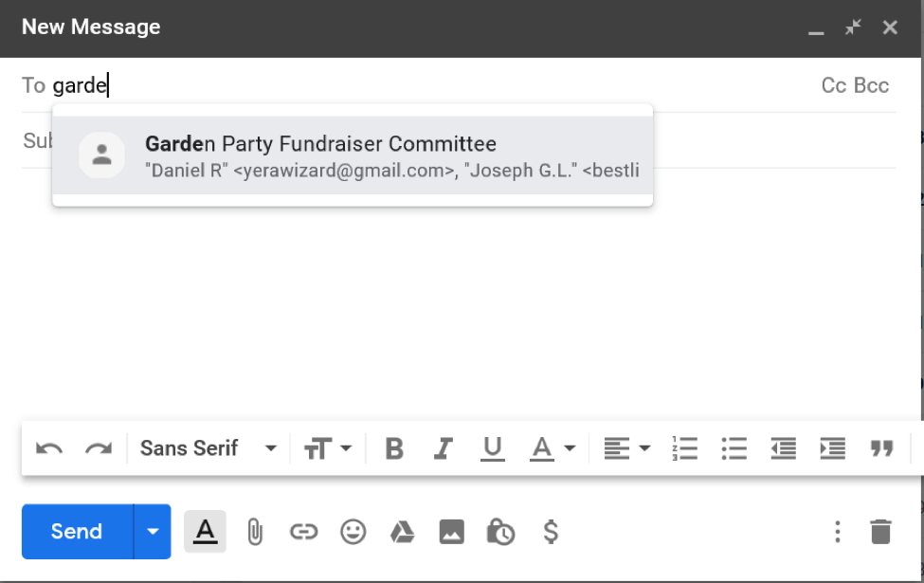This screenshot has height=583, width=924.
Task: Toggle underline formatting
Action: tap(493, 447)
